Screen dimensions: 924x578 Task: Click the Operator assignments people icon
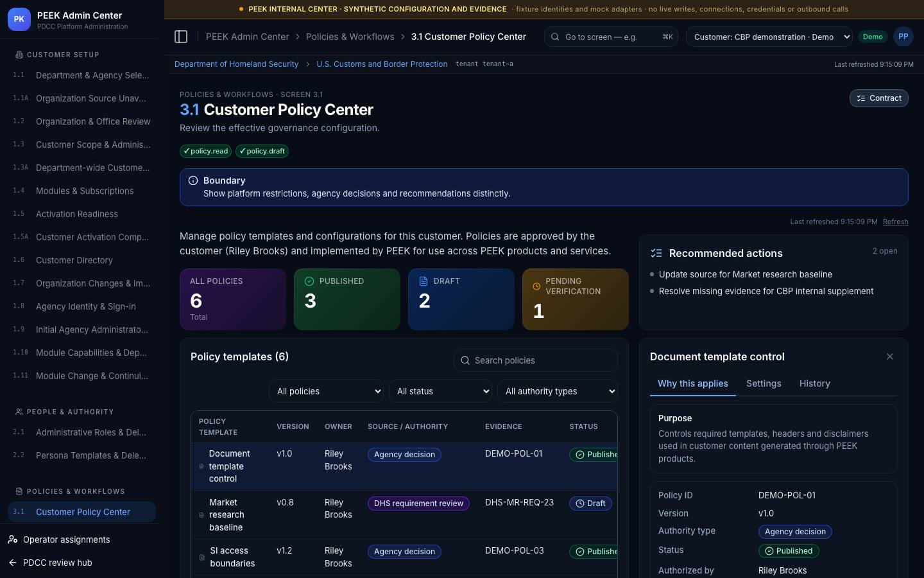pos(13,539)
